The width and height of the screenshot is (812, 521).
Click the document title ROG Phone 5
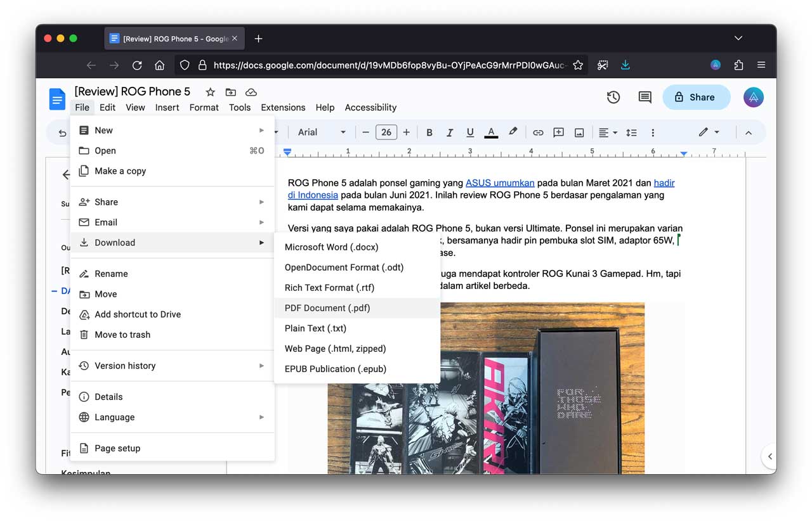133,92
